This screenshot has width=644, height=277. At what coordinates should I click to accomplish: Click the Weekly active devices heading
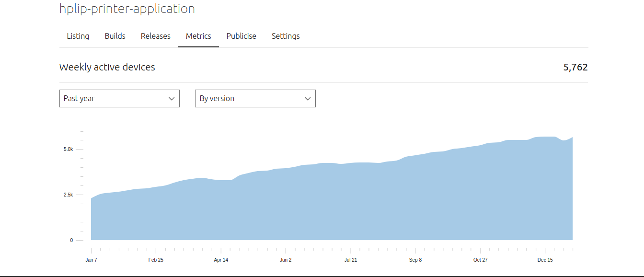pyautogui.click(x=107, y=67)
